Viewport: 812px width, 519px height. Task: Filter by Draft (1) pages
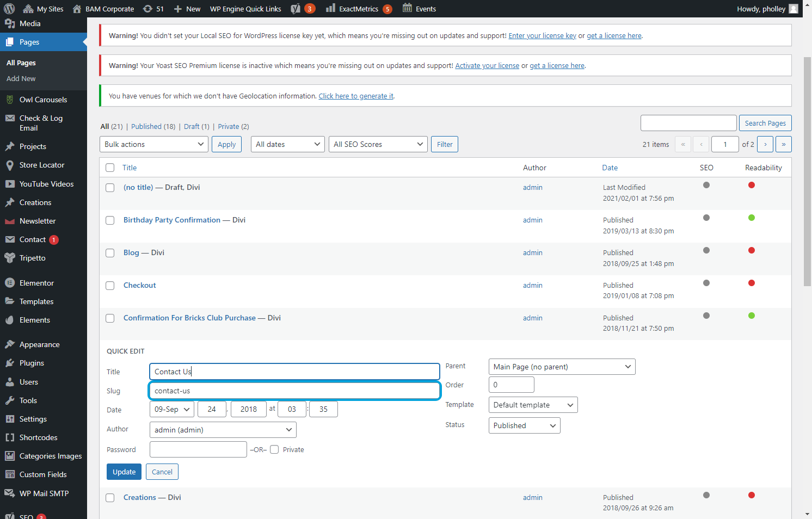point(196,126)
